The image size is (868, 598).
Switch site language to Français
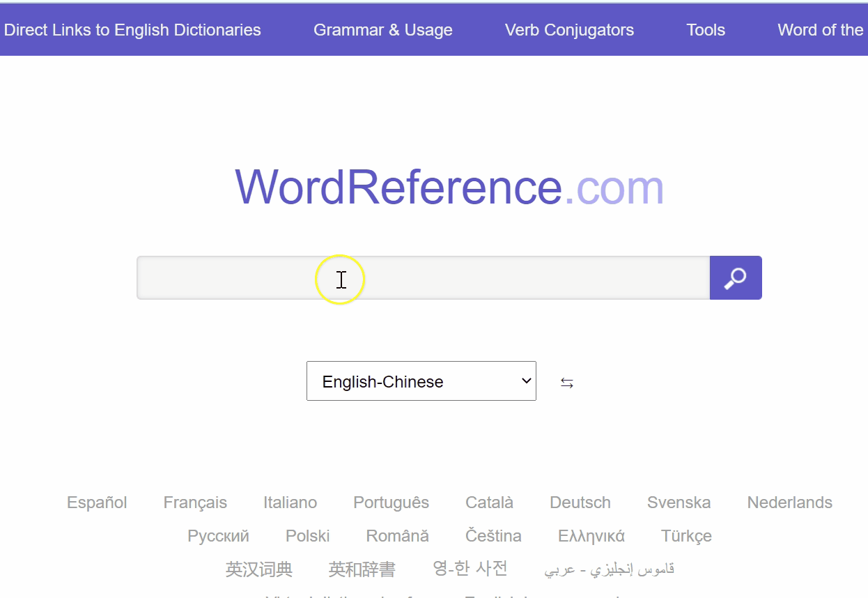coord(195,503)
